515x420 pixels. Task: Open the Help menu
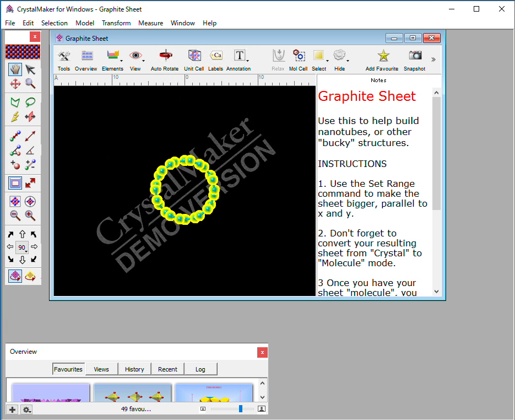209,23
